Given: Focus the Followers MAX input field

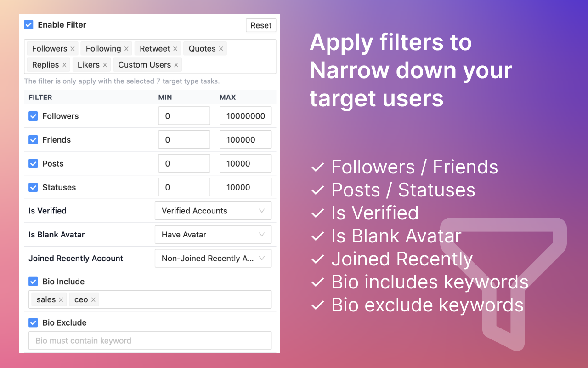Looking at the screenshot, I should pos(245,116).
